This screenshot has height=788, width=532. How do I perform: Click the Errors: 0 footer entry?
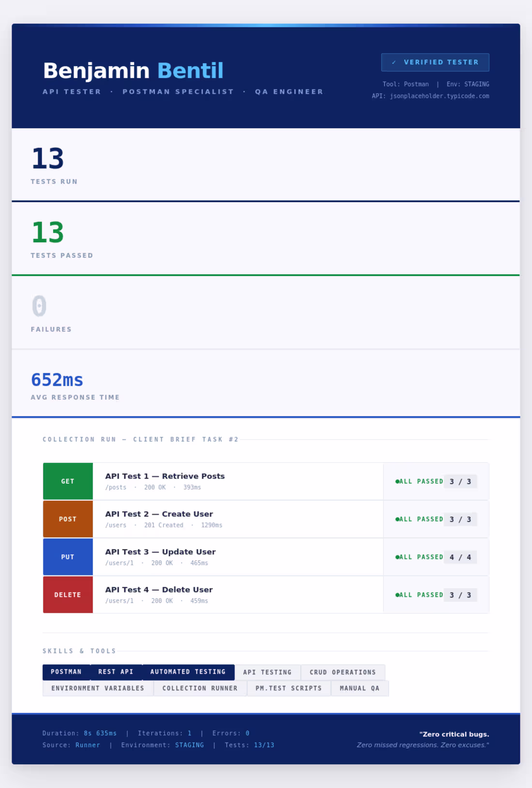231,733
